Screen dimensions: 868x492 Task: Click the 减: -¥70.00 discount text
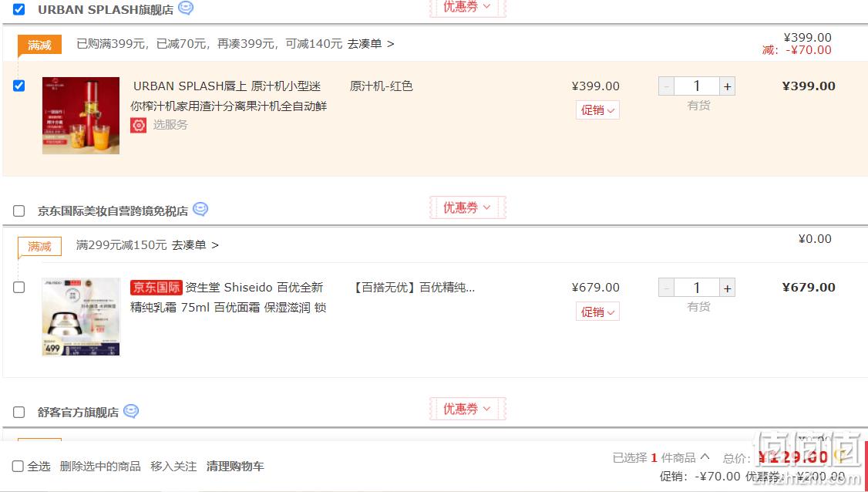tap(796, 50)
